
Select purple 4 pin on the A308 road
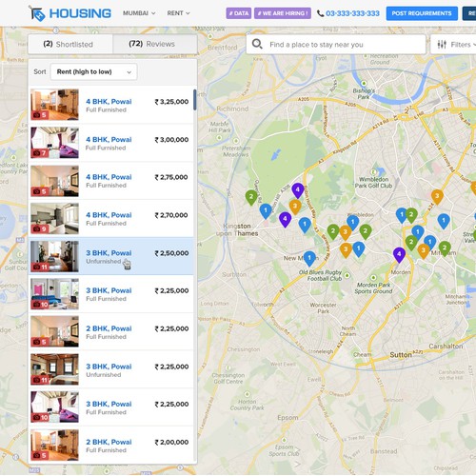tap(298, 190)
